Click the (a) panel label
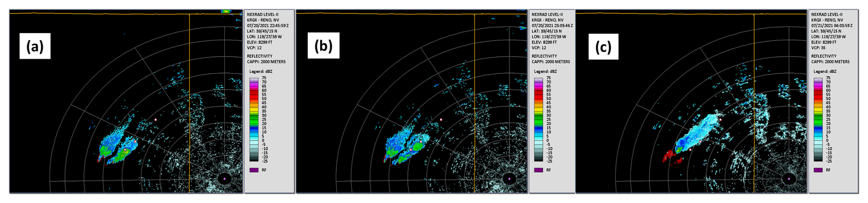 [x=35, y=46]
